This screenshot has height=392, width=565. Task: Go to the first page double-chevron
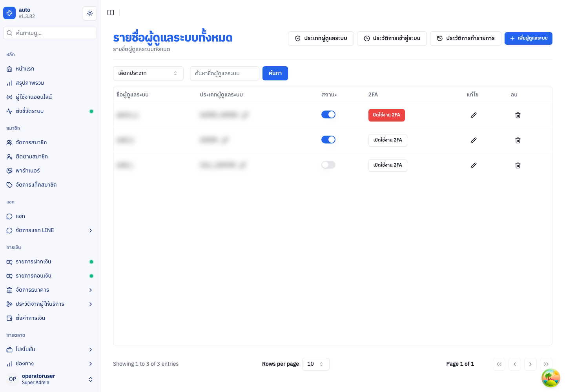pos(499,364)
